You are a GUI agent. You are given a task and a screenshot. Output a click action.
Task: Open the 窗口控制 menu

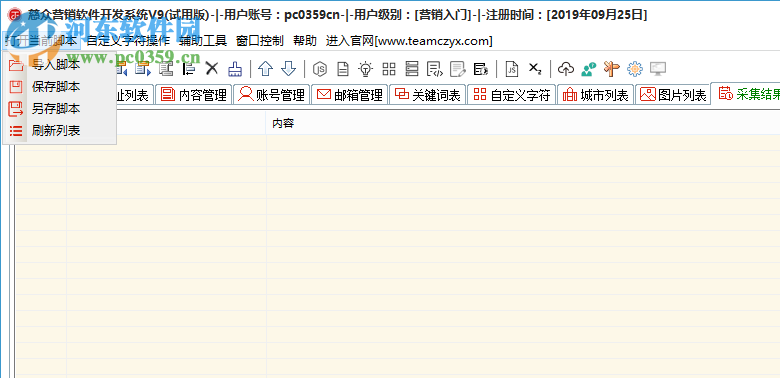click(x=260, y=41)
